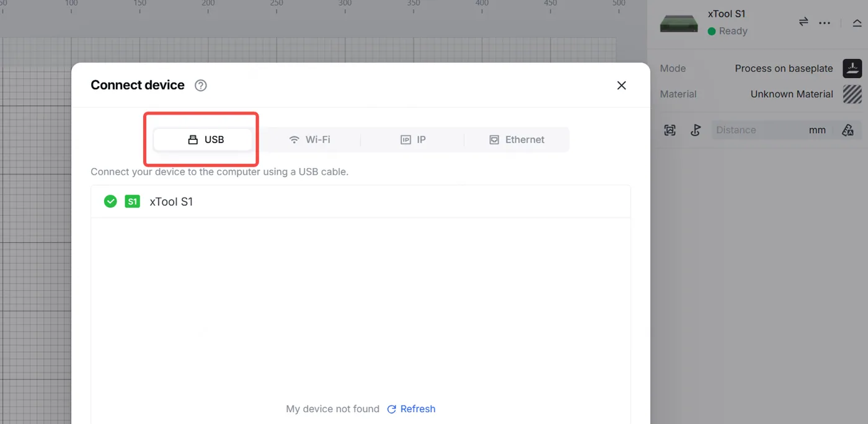Open the three-dot device options menu

click(x=825, y=23)
